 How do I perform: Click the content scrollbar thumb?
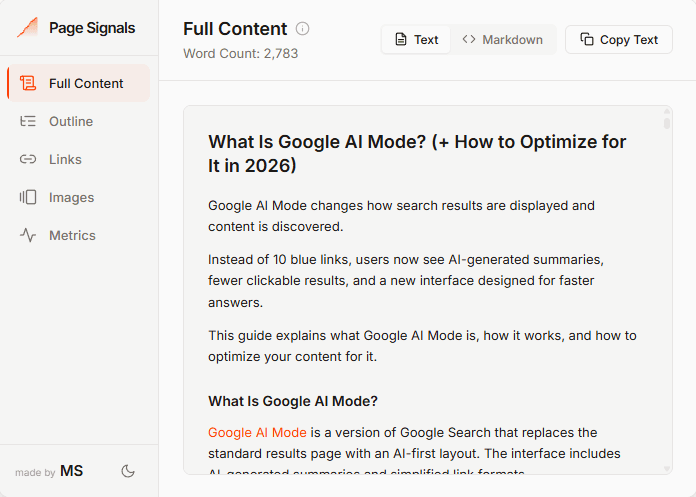pos(667,123)
